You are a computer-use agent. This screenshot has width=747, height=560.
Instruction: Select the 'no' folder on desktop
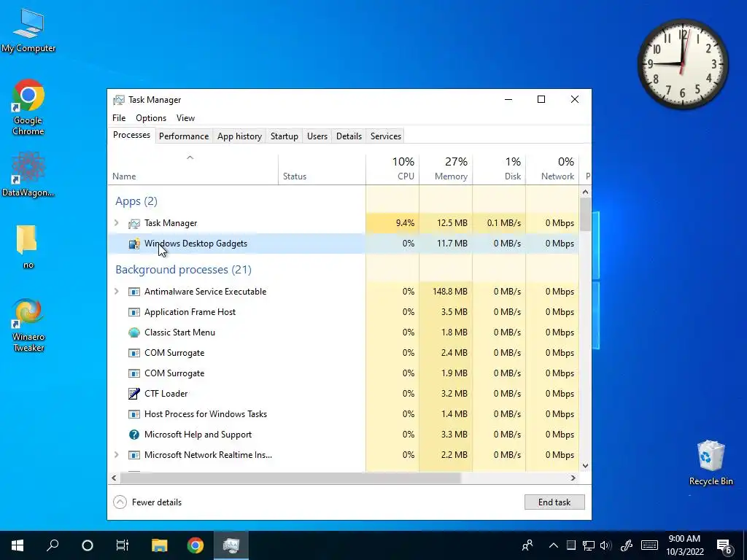[x=28, y=246]
